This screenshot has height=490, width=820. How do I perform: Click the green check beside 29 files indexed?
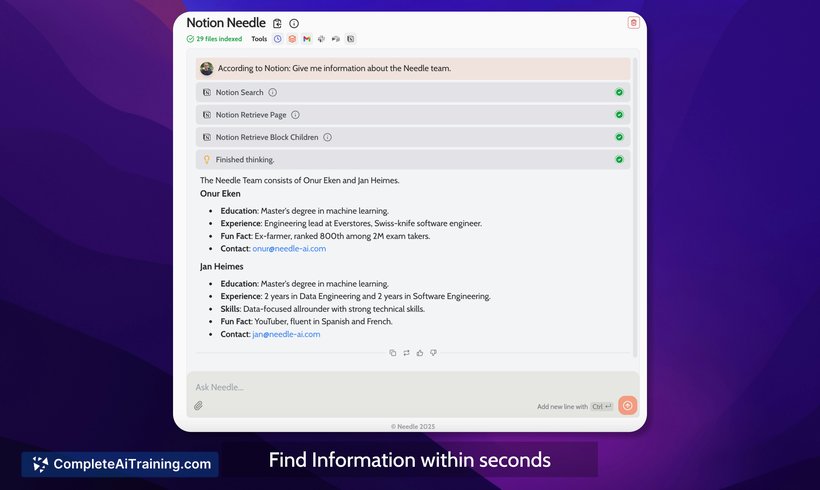point(190,39)
